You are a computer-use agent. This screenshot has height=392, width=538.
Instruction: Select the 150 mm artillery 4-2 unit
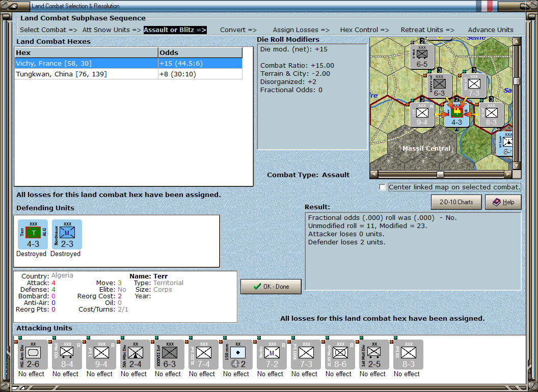(237, 354)
